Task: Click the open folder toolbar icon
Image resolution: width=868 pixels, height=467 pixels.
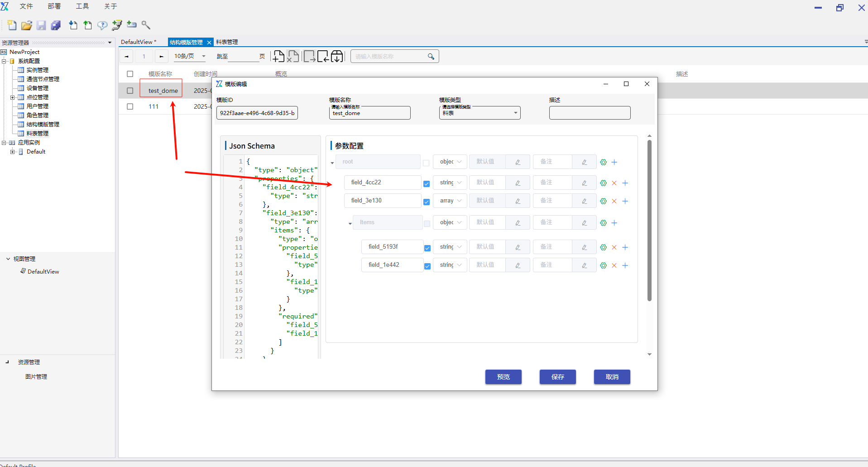Action: [27, 25]
